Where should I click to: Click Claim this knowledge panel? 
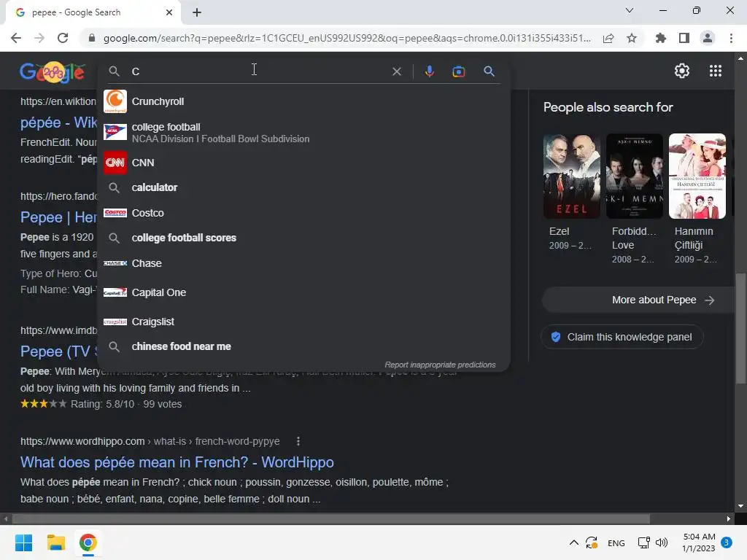pyautogui.click(x=622, y=337)
